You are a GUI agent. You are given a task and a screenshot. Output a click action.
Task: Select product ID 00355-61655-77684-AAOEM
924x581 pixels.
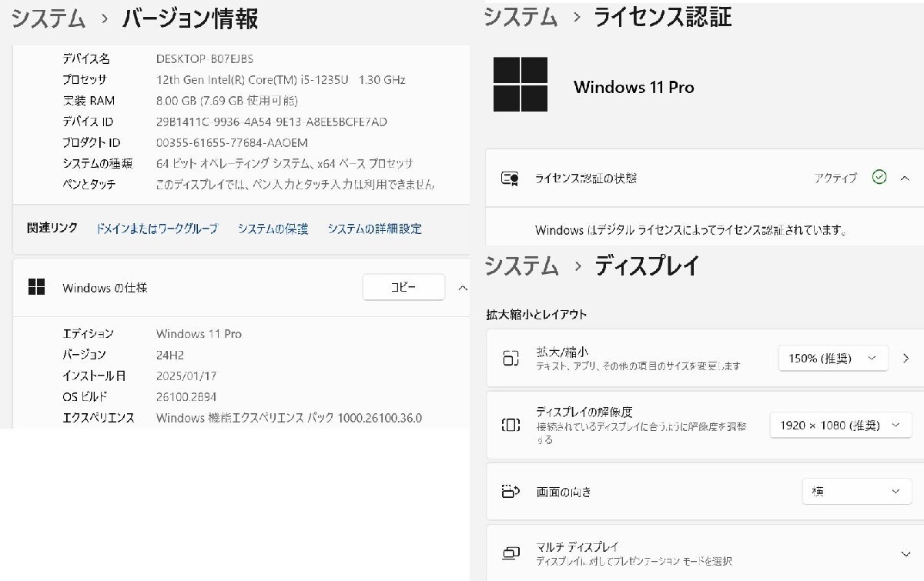click(x=232, y=142)
